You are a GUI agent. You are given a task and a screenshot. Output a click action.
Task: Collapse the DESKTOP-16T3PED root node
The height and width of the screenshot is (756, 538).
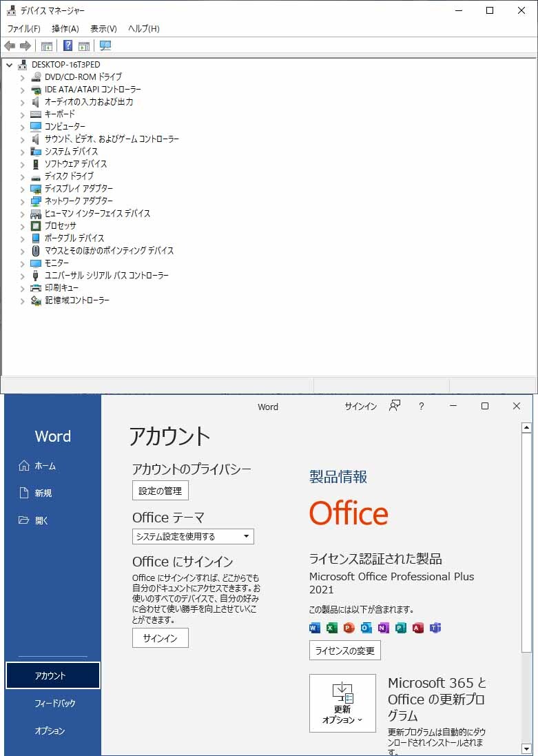click(x=9, y=65)
